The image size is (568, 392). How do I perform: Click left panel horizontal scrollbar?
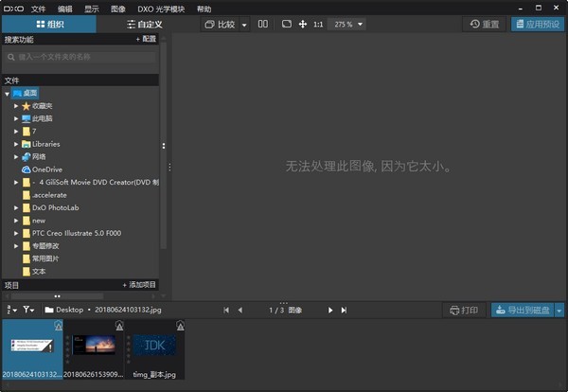[x=57, y=296]
